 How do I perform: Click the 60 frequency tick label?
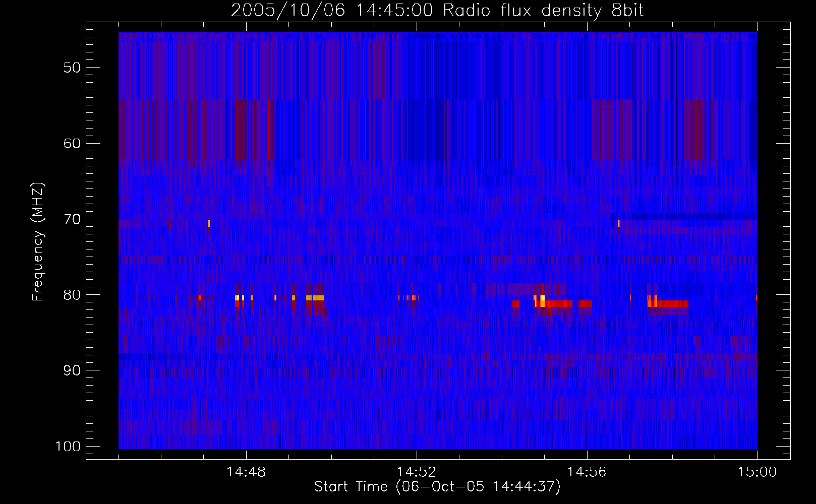click(72, 143)
